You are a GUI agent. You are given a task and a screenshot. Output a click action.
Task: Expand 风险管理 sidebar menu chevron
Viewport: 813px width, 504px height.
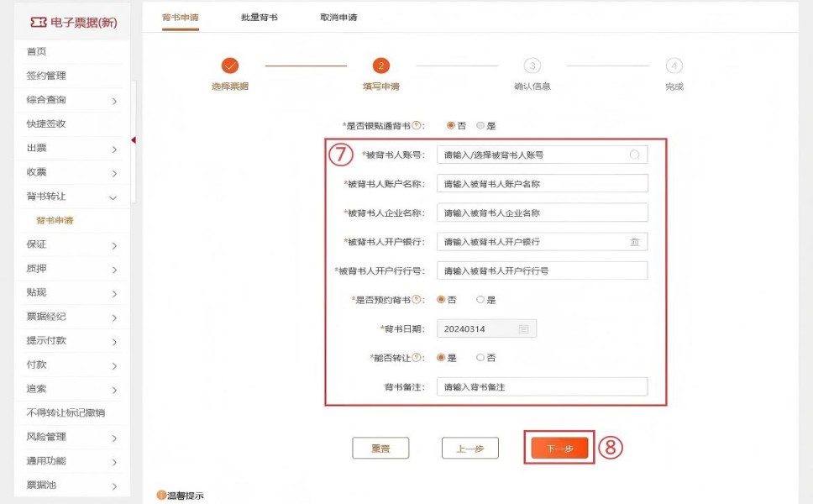114,438
